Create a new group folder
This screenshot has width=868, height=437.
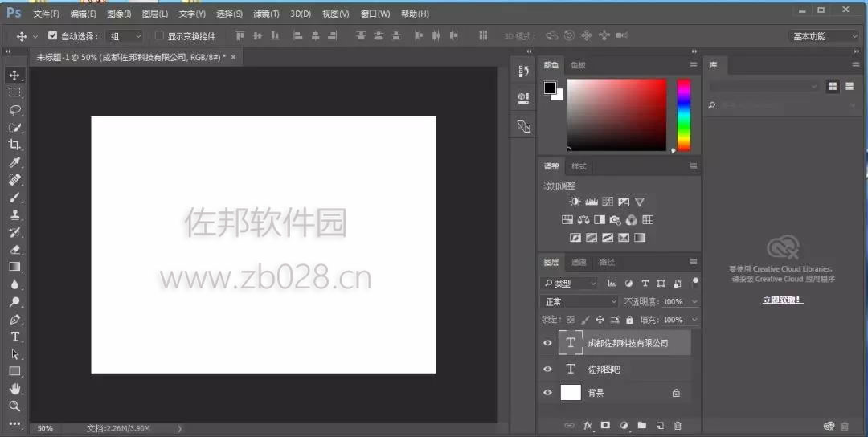coord(641,425)
